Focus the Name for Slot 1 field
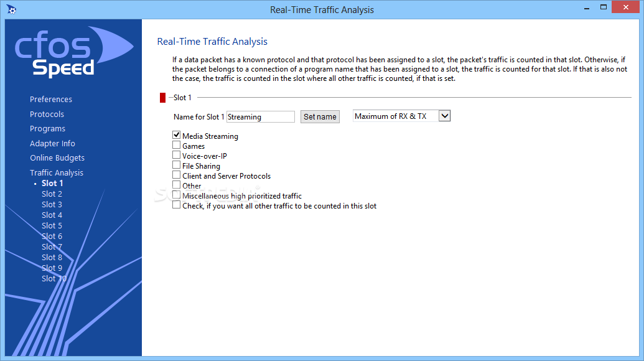Screen dimensions: 644x361 click(x=260, y=116)
